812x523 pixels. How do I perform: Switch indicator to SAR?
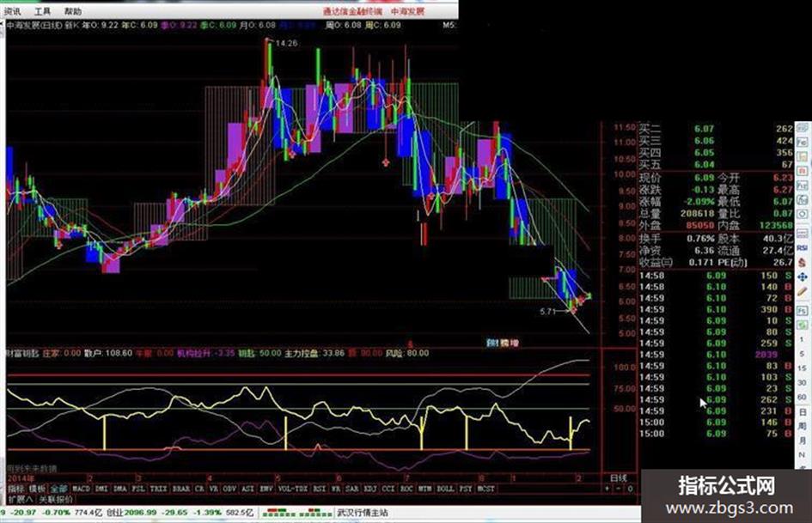(x=352, y=489)
